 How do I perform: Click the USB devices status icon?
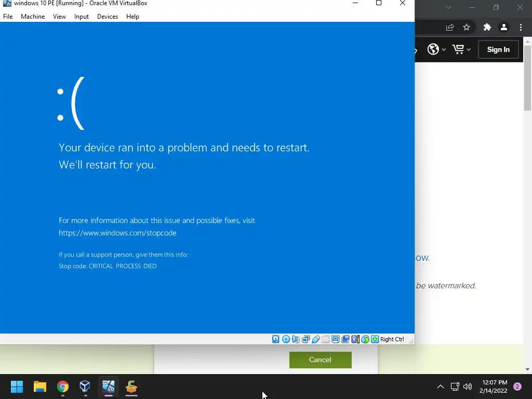pyautogui.click(x=315, y=339)
